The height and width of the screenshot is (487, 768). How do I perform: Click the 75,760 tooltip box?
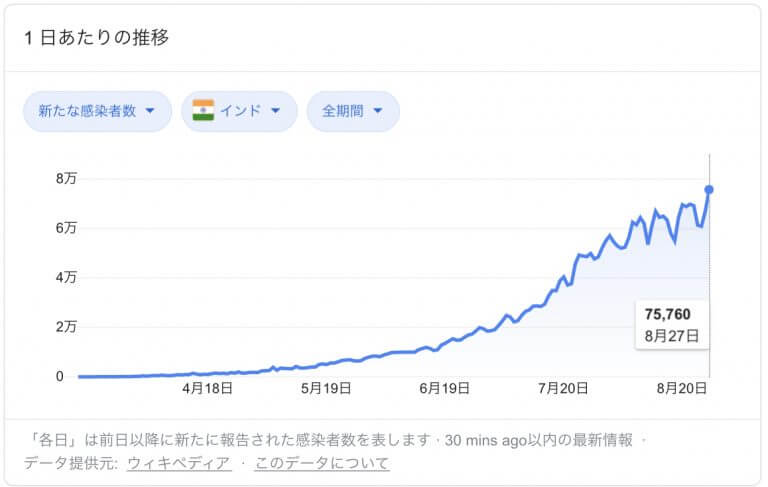[671, 324]
